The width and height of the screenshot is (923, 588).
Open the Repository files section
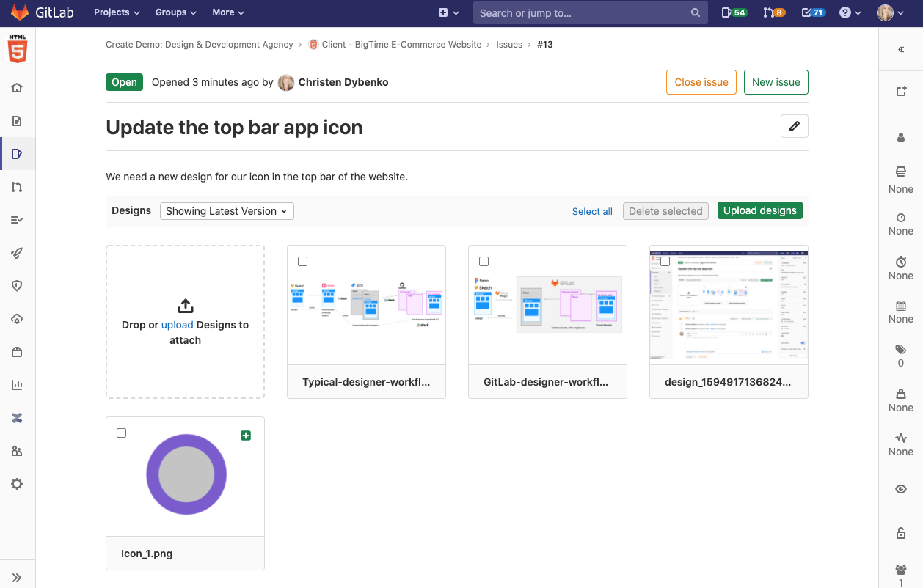[17, 120]
